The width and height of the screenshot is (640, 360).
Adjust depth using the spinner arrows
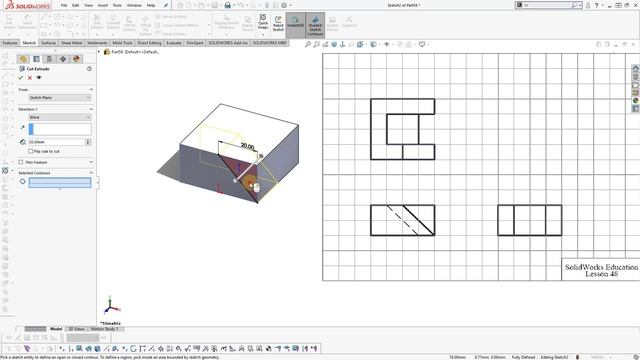[88, 142]
